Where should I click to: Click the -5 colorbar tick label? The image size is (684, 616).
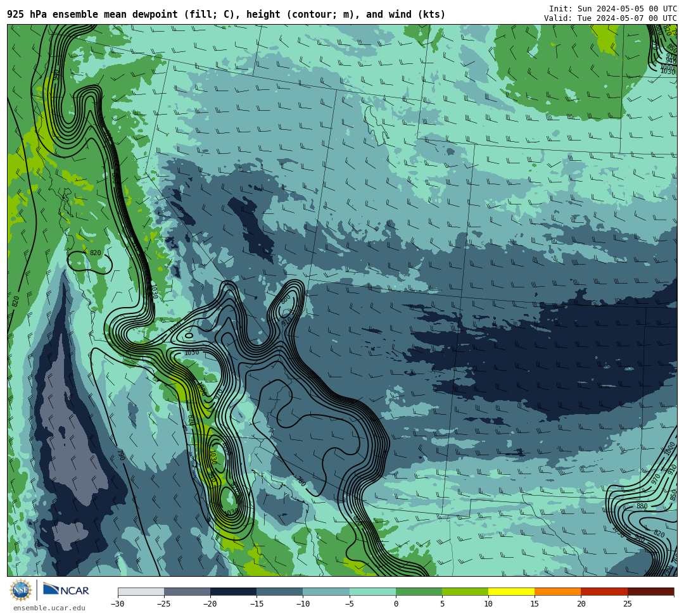[349, 604]
